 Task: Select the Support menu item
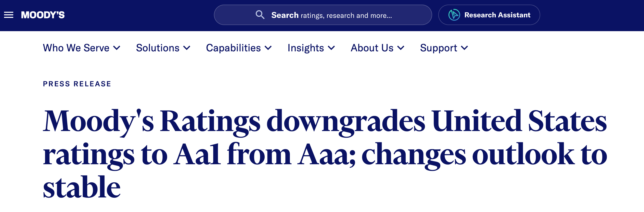coord(439,48)
